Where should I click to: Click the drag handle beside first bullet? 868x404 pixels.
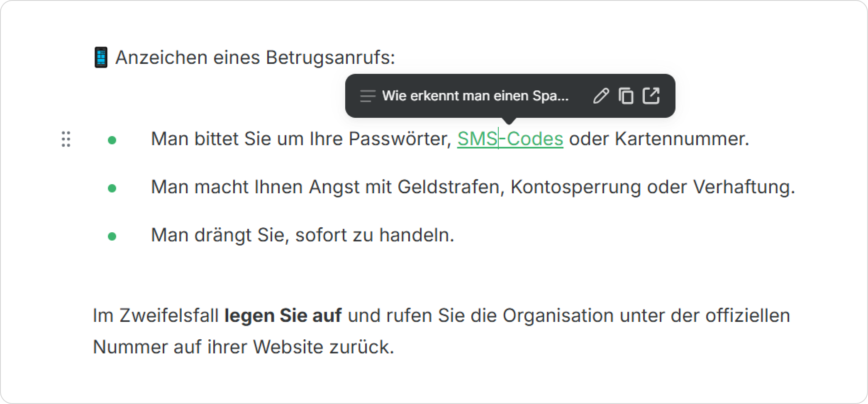[66, 139]
